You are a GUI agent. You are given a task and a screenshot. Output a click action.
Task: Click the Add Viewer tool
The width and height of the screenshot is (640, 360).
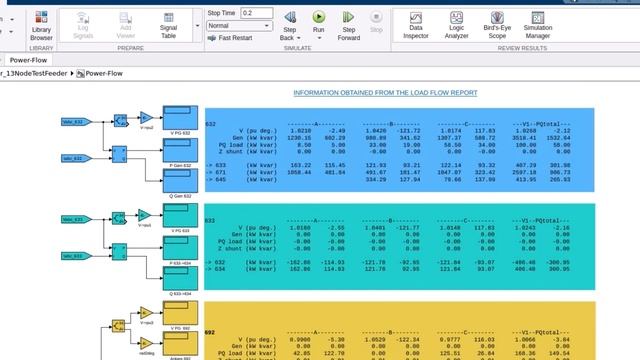coord(125,25)
